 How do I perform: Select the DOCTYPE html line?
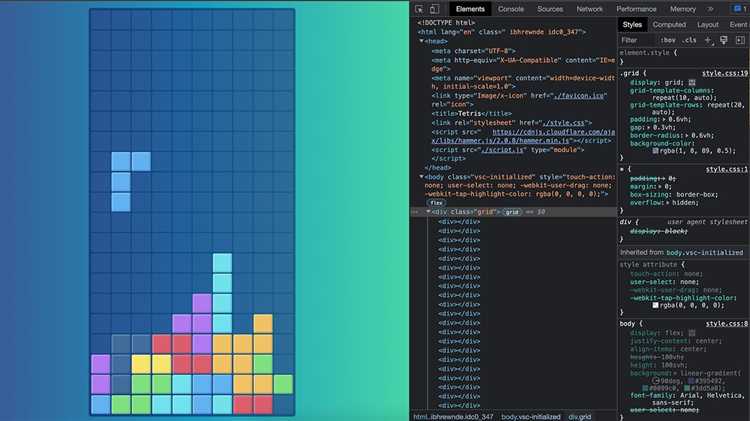point(446,22)
